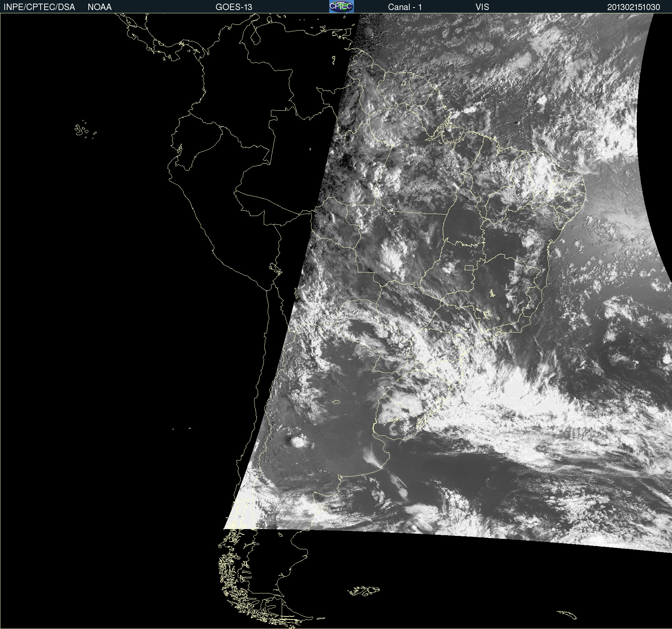The height and width of the screenshot is (629, 672).
Task: Click the INPE/CPTEC/DSA header label
Action: click(x=39, y=7)
